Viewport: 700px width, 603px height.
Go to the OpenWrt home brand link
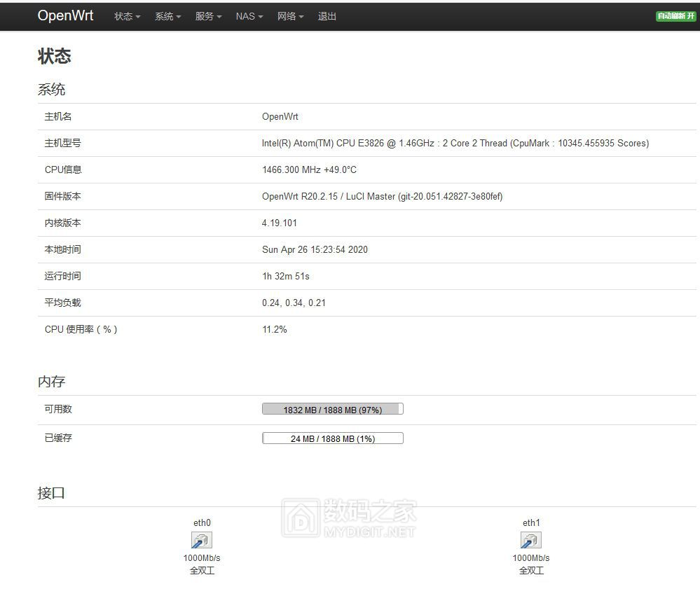pyautogui.click(x=65, y=15)
